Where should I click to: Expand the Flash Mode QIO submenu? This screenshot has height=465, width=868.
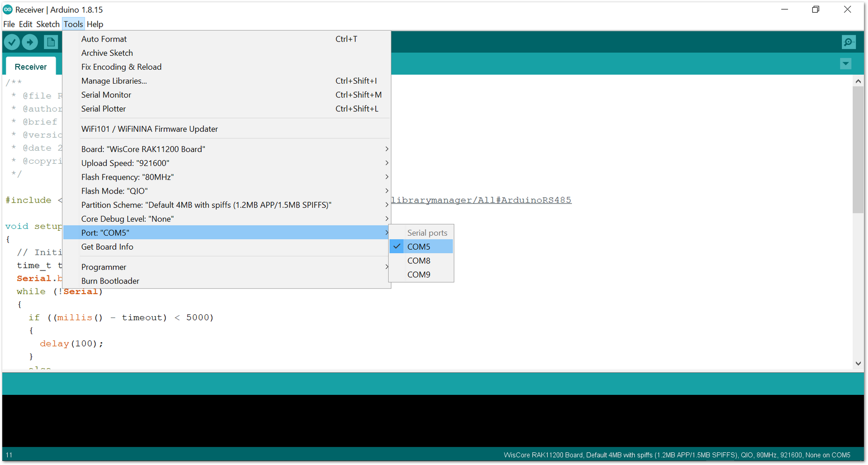point(226,191)
